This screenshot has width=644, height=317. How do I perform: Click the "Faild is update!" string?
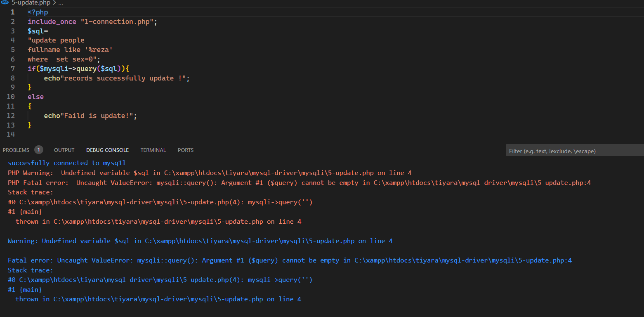pos(97,116)
